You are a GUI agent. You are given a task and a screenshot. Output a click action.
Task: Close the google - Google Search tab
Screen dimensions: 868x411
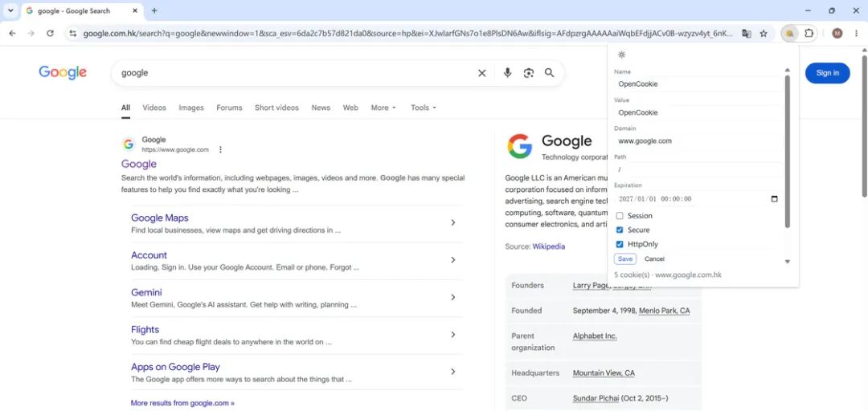point(135,10)
